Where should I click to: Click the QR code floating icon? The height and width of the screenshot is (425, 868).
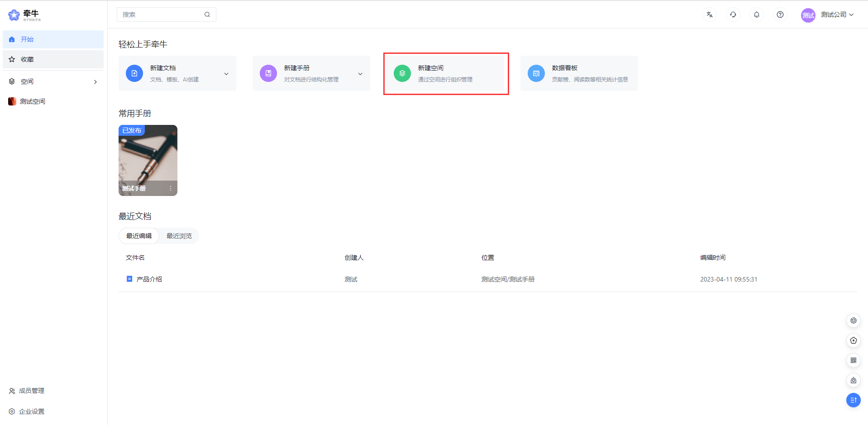[x=854, y=360]
